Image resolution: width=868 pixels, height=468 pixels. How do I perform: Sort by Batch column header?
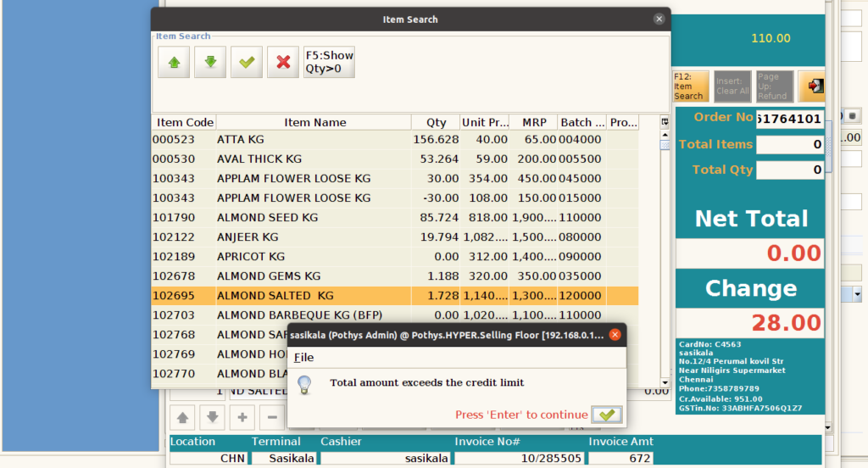pyautogui.click(x=581, y=122)
